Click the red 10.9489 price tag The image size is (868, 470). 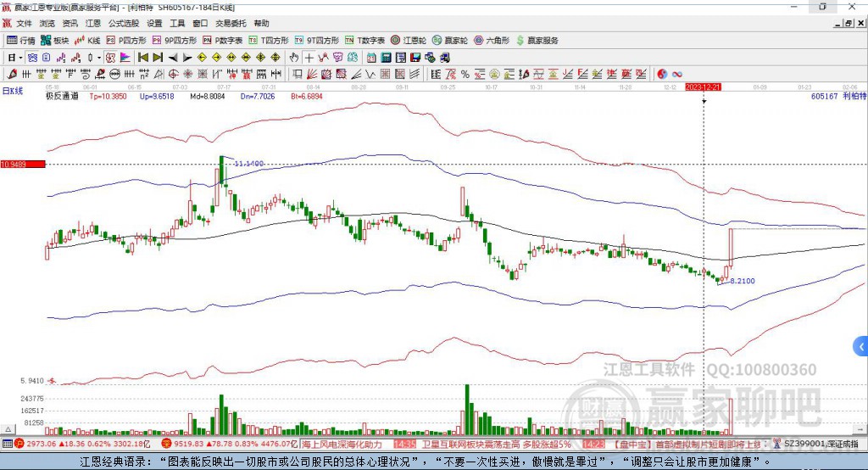pos(23,164)
